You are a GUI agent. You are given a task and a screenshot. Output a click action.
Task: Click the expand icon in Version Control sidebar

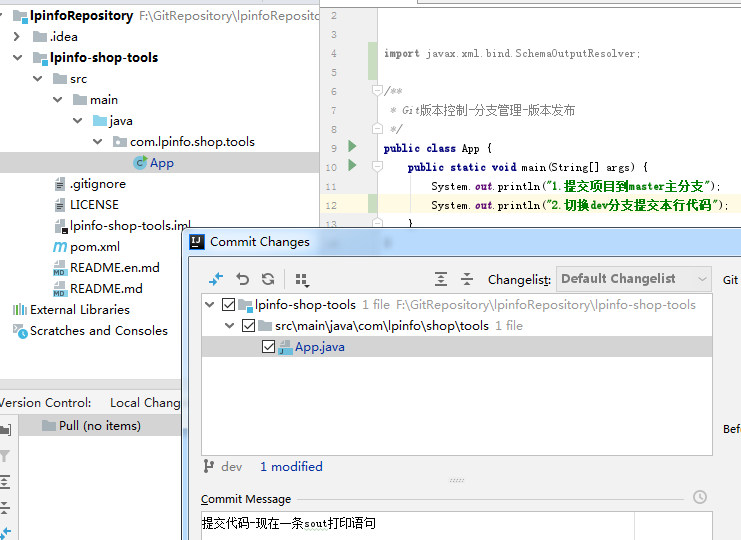5,482
